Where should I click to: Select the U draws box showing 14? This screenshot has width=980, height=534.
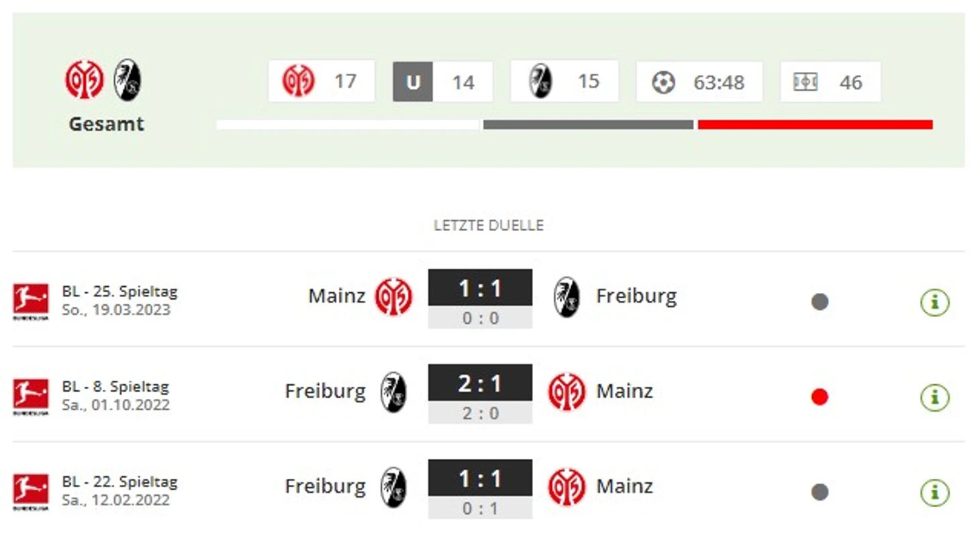(443, 81)
